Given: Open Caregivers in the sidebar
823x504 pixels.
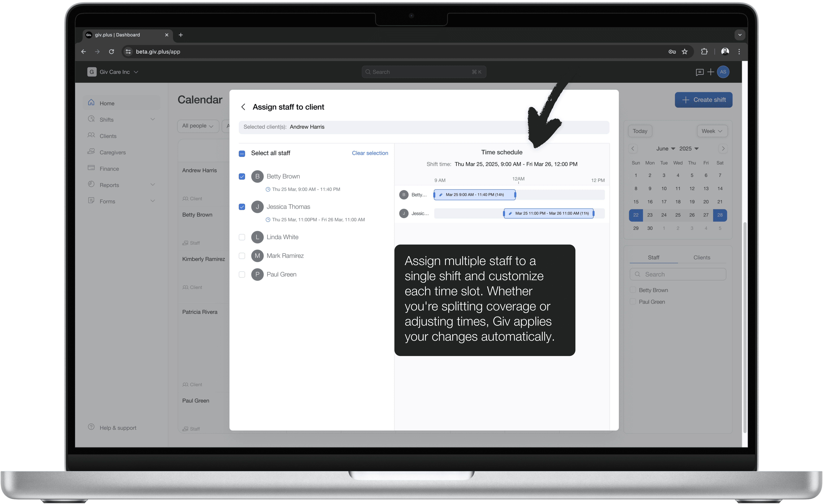Looking at the screenshot, I should [113, 152].
